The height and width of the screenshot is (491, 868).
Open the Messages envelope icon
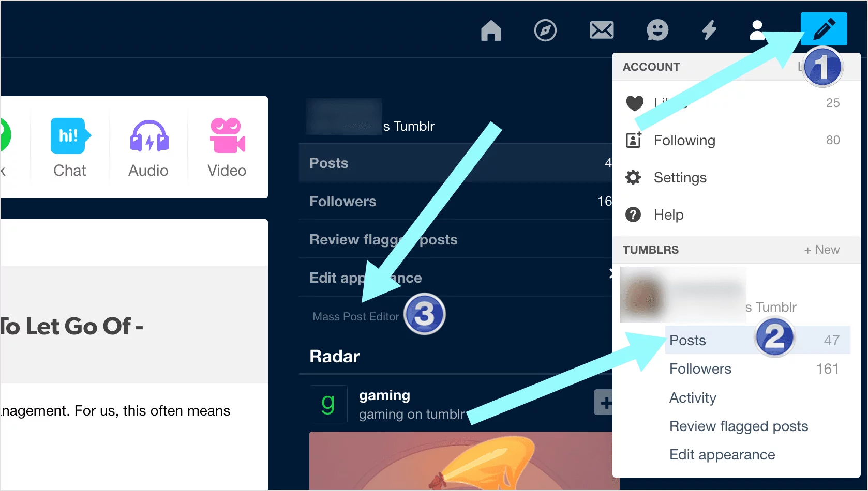pos(602,31)
